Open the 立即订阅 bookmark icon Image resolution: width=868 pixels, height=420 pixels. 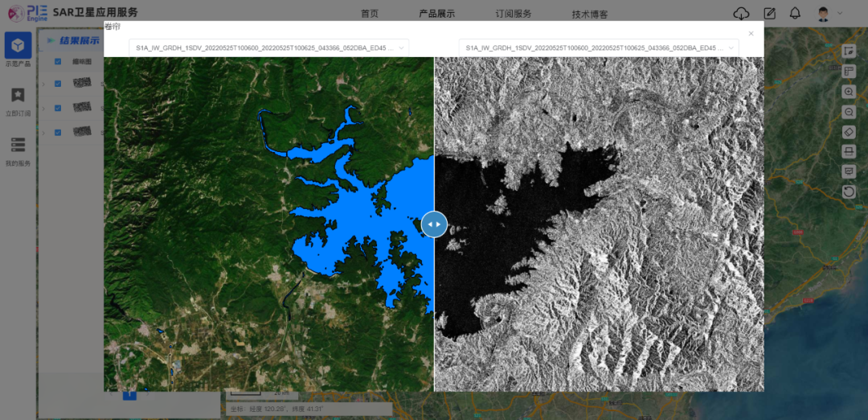[18, 95]
